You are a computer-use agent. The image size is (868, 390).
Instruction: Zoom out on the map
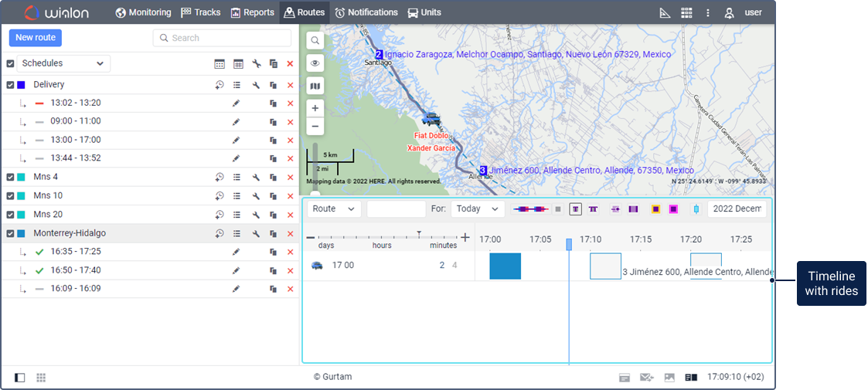pyautogui.click(x=315, y=127)
